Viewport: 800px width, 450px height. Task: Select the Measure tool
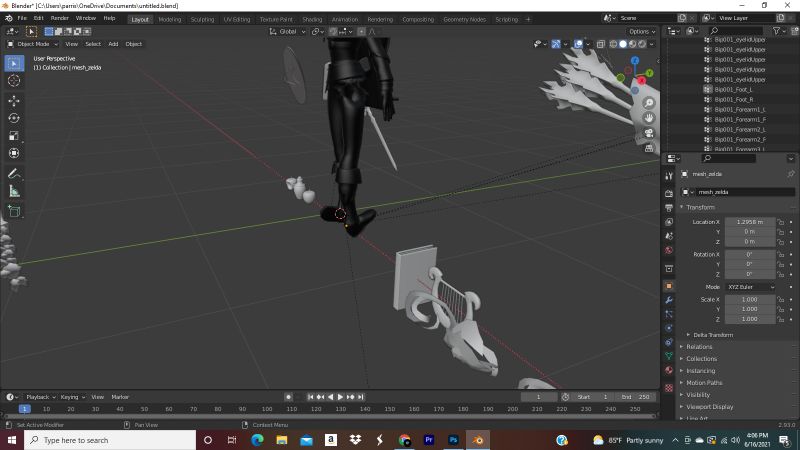pos(14,191)
